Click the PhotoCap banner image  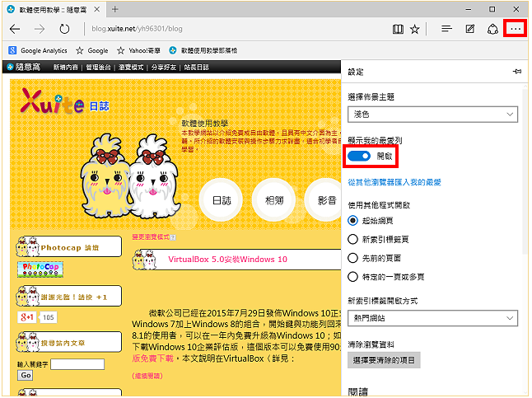40,269
